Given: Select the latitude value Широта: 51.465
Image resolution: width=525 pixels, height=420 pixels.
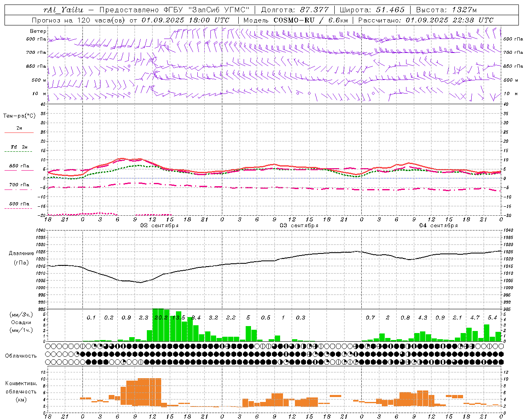Looking at the screenshot, I should [x=372, y=10].
